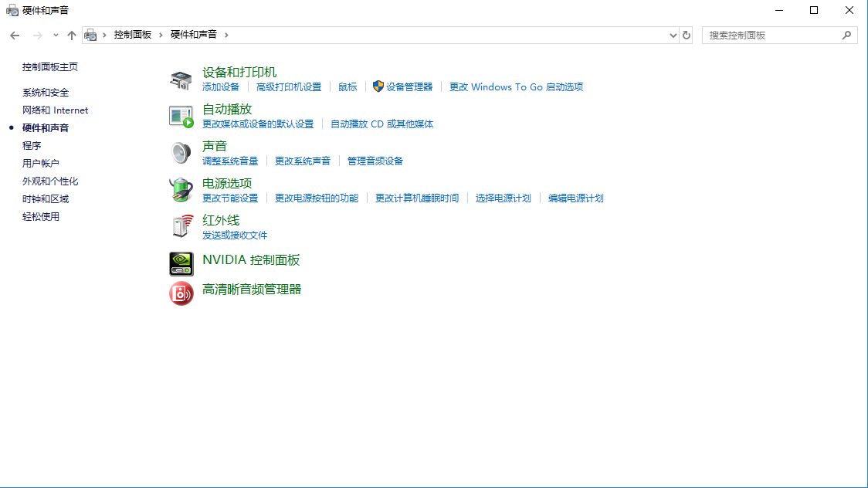
Task: Click the 搜索控制面板 search box
Action: coord(772,35)
